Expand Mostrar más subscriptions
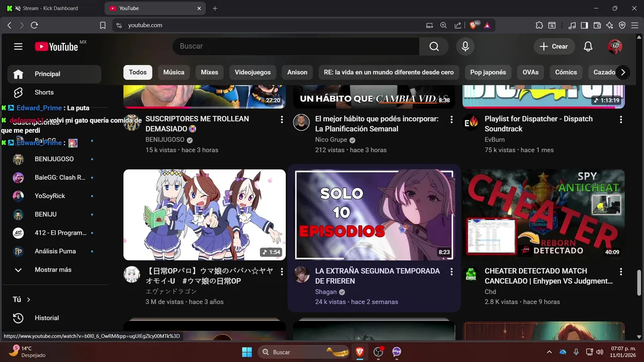 (54, 270)
